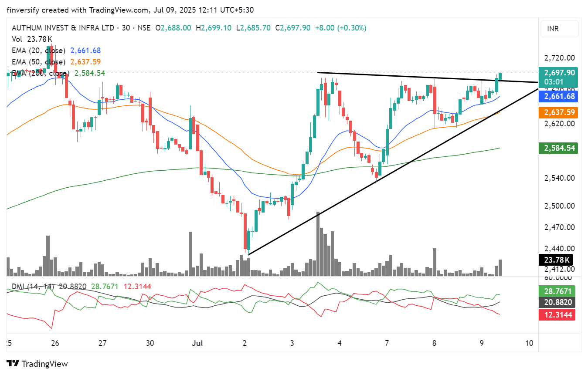Click the 26 date label on the time axis
Viewport: 588px width, 375px height.
pos(55,343)
